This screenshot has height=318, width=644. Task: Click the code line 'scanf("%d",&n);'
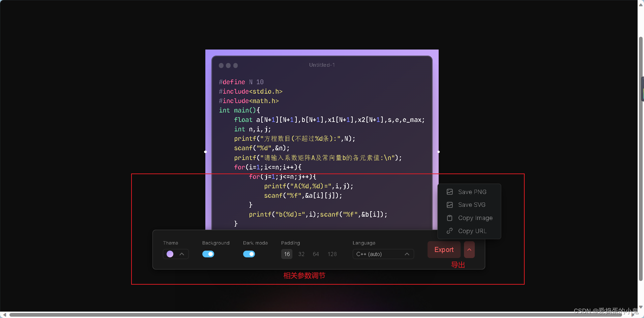pos(262,148)
